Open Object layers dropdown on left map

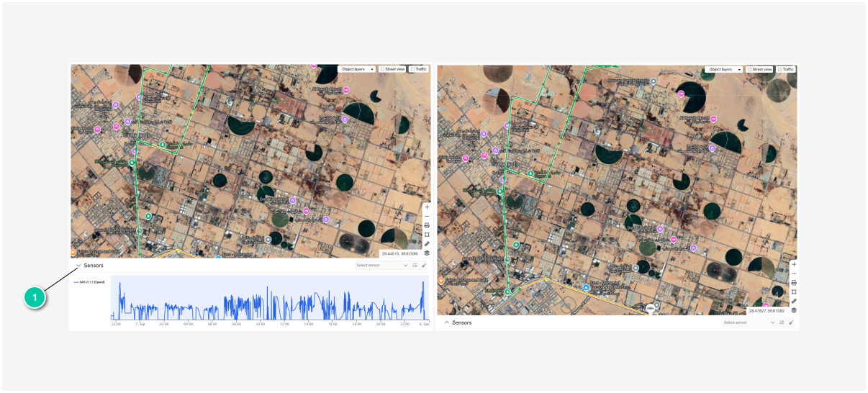tap(357, 69)
